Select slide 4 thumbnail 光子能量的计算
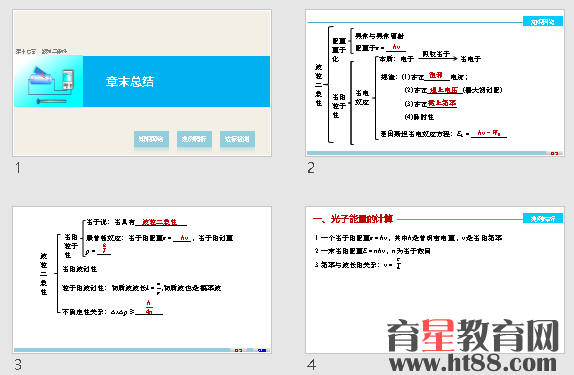 (x=435, y=280)
